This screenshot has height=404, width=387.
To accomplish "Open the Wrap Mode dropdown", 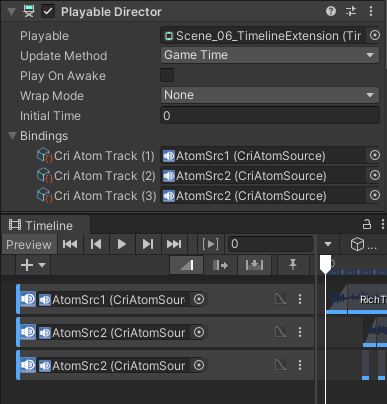I will [270, 95].
